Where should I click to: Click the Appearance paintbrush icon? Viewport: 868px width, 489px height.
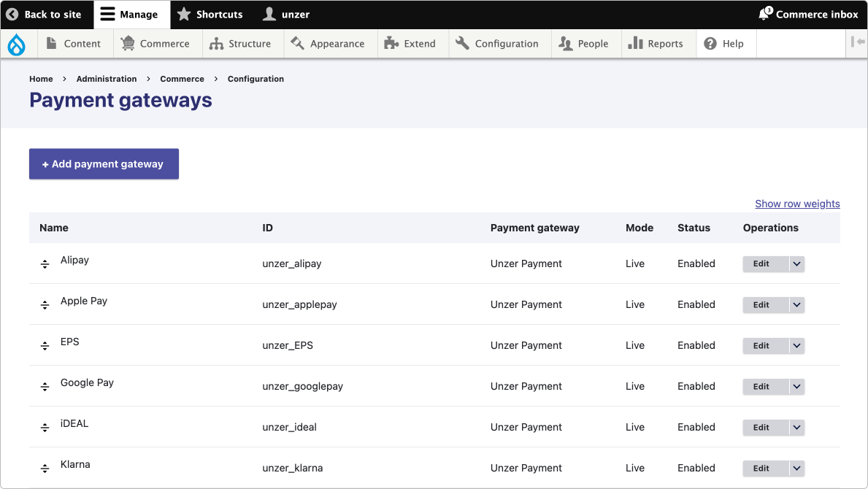point(297,42)
